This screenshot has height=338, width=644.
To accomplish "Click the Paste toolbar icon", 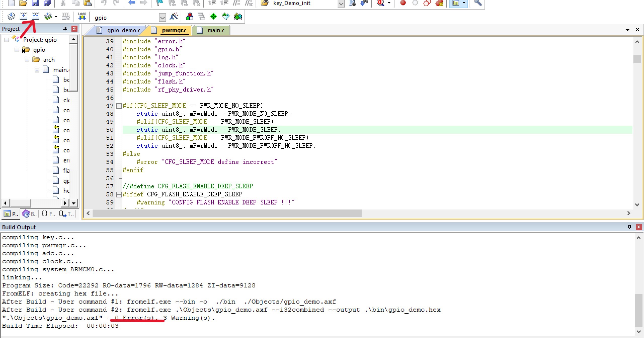I will (x=87, y=3).
